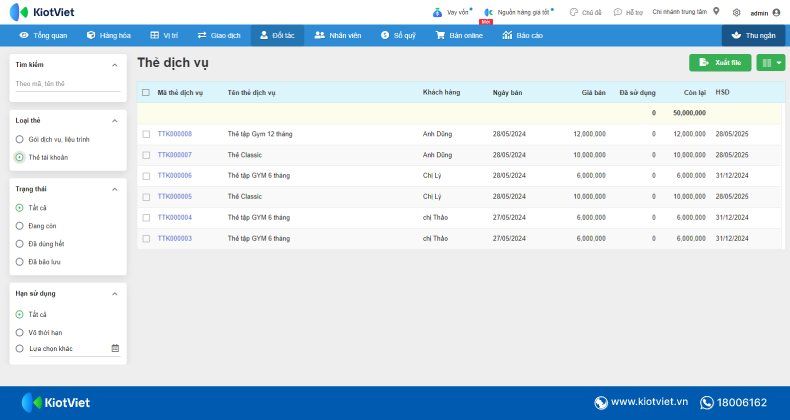Collapse the Hạn sử dụng filter panel
Viewport: 790px width, 420px height.
(114, 294)
